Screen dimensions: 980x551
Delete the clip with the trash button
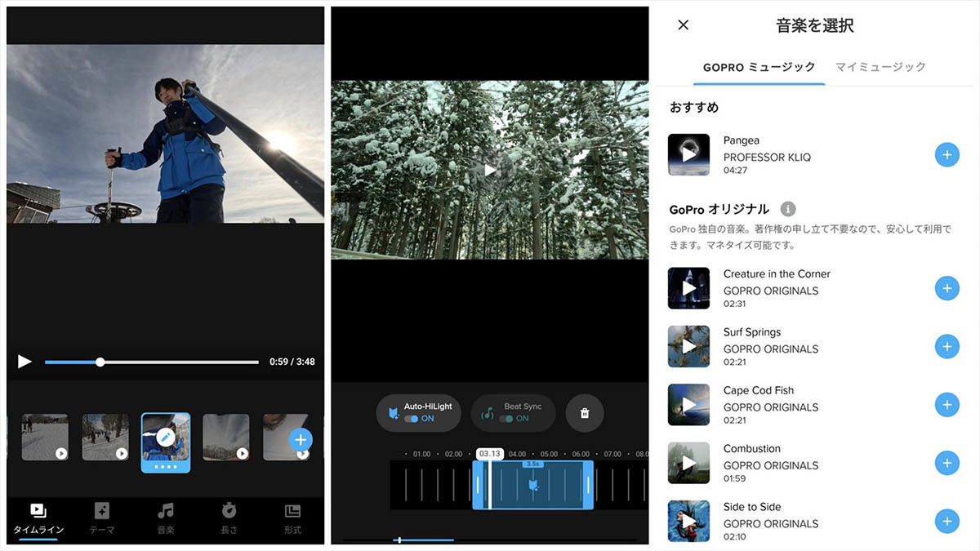(585, 413)
